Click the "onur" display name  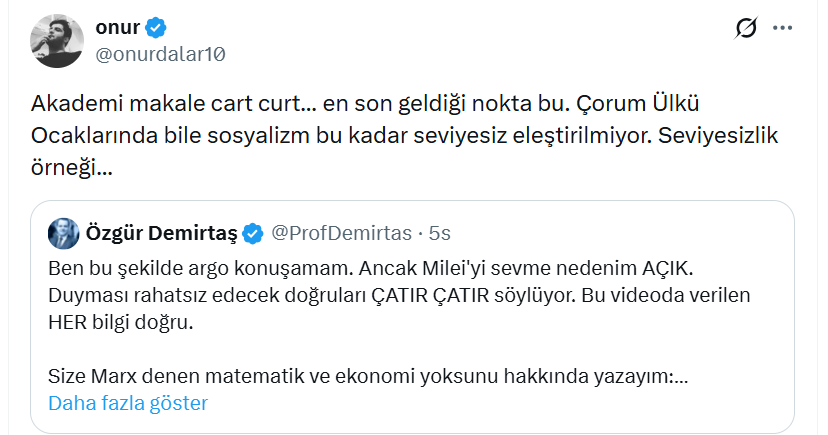(x=118, y=28)
